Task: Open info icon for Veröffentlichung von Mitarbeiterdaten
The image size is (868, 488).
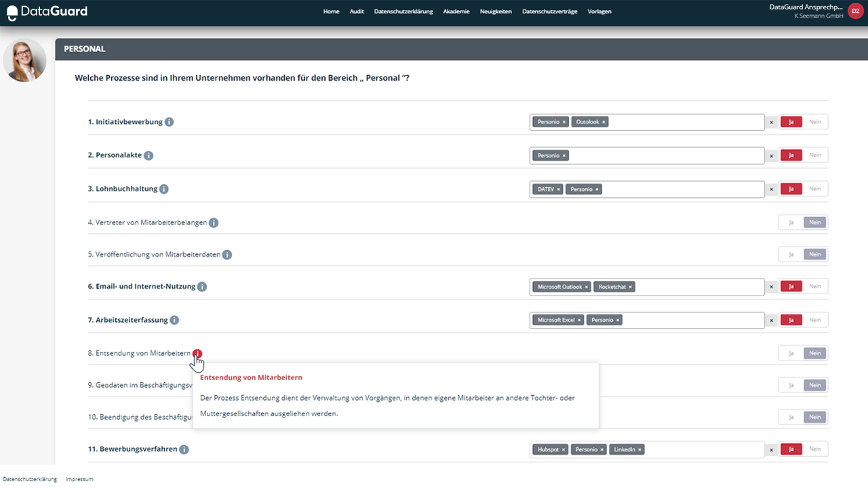Action: point(227,255)
